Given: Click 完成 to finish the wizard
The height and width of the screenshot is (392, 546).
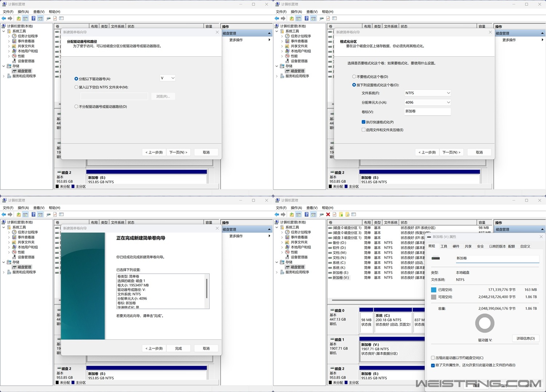Looking at the screenshot, I should tap(178, 348).
